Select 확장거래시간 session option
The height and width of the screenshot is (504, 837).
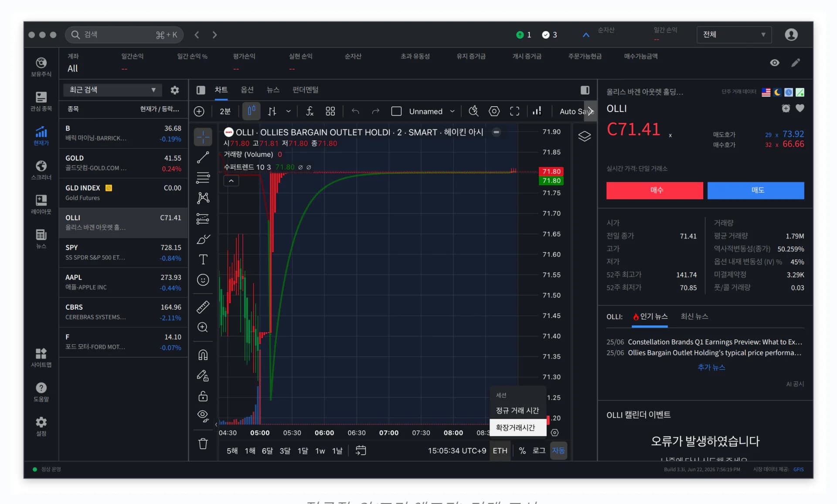[518, 428]
